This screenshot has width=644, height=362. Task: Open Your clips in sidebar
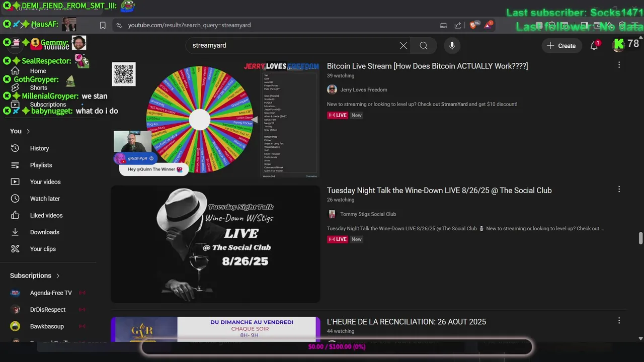click(43, 249)
